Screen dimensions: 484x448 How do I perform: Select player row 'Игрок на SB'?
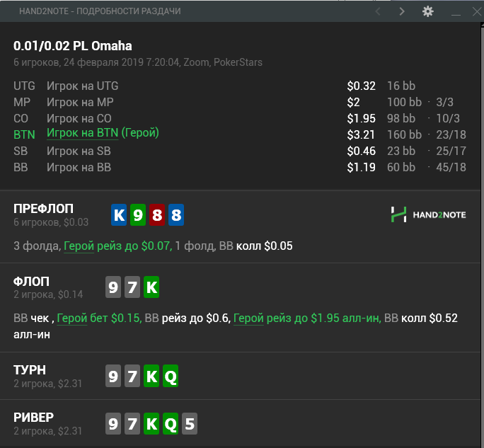(240, 151)
